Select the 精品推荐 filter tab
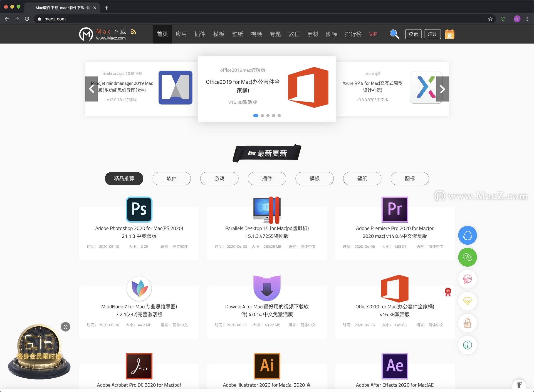This screenshot has height=392, width=534. click(124, 178)
